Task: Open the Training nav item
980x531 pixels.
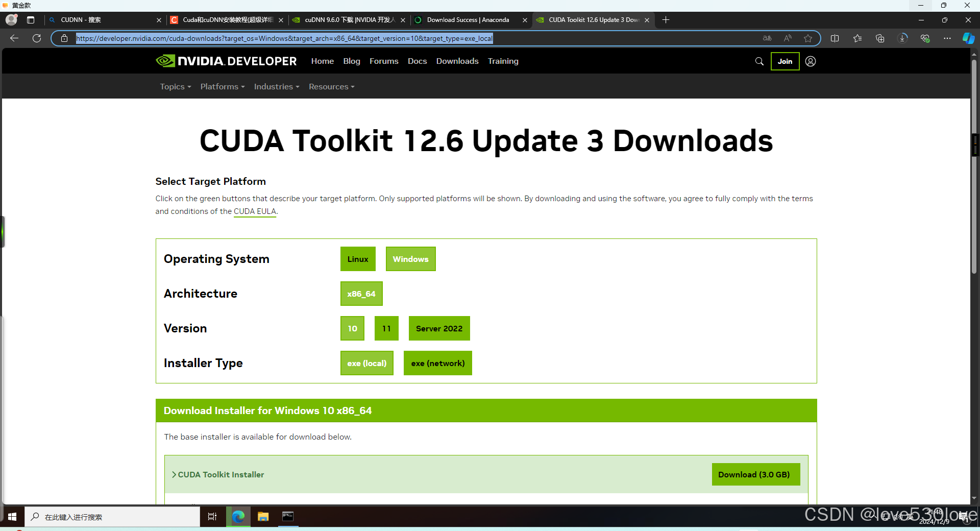Action: click(x=503, y=61)
